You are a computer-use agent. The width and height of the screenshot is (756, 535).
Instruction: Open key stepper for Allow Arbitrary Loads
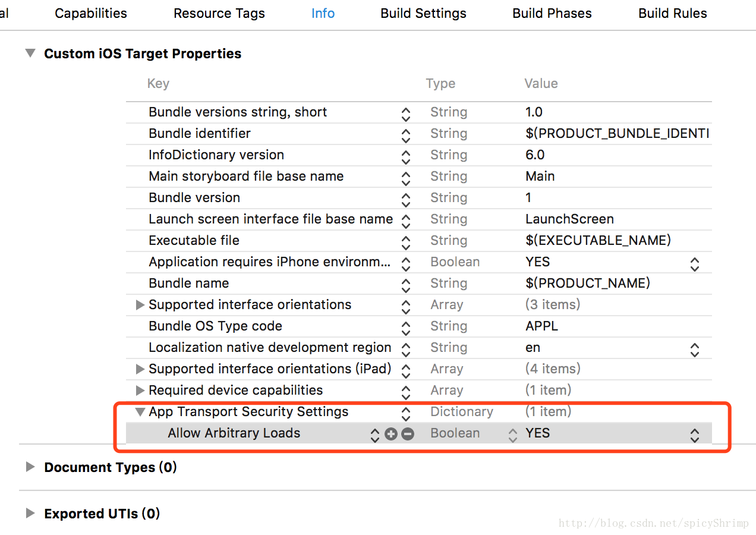(x=374, y=435)
